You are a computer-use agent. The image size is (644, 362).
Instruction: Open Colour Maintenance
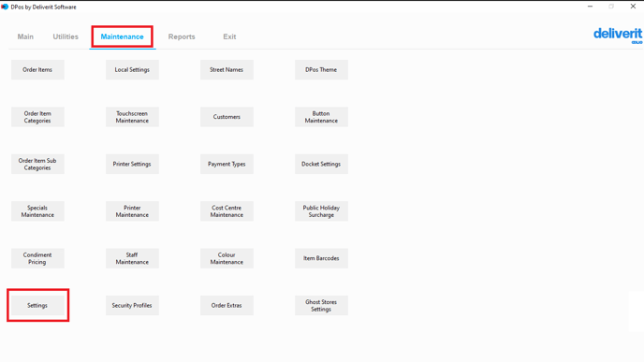pyautogui.click(x=227, y=258)
